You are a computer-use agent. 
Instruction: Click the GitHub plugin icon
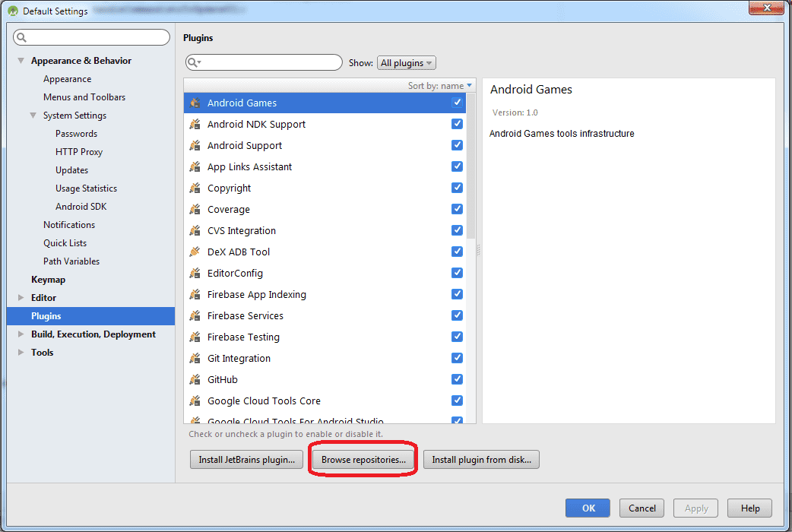195,379
